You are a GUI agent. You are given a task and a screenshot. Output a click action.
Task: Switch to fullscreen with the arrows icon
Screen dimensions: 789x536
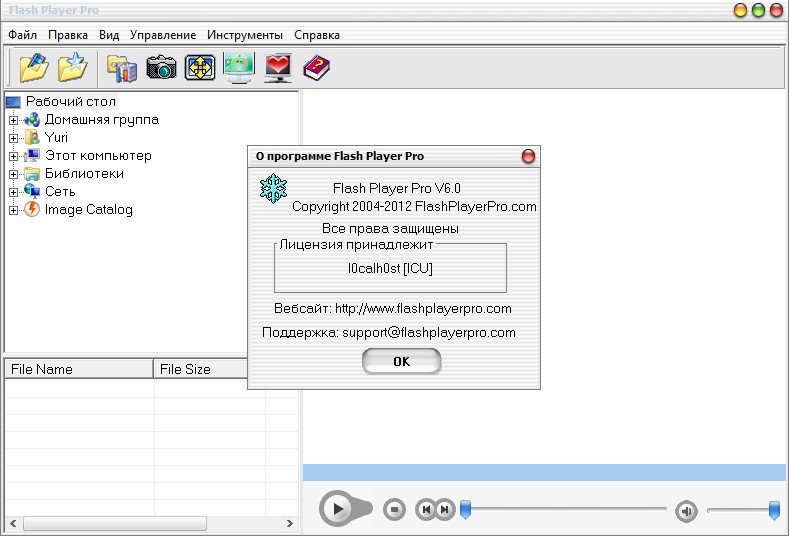pos(200,67)
